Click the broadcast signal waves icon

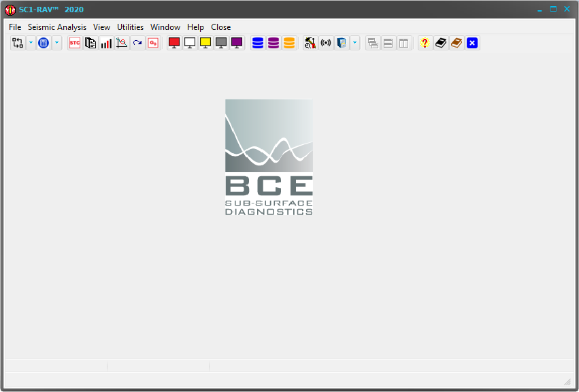326,44
